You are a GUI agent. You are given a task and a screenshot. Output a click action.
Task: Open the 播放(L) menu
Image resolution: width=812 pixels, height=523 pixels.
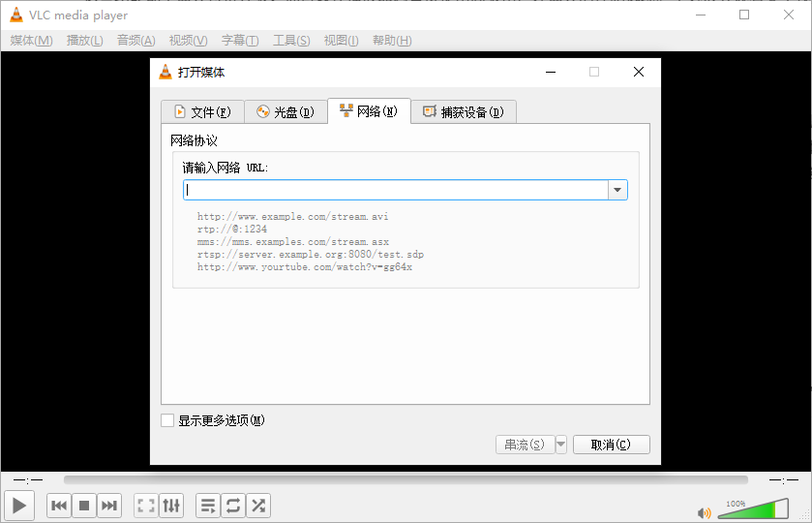coord(85,41)
